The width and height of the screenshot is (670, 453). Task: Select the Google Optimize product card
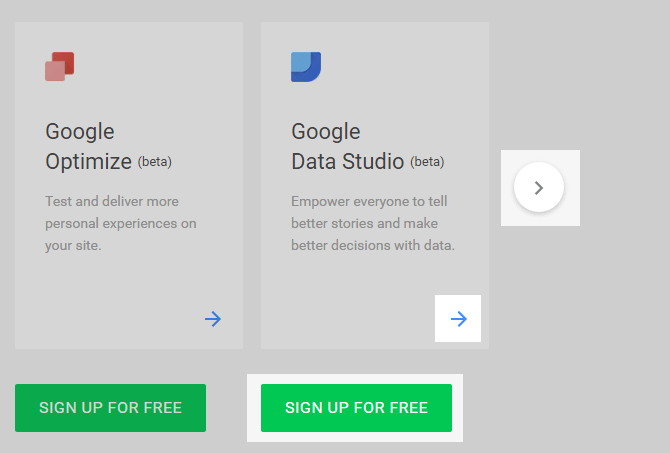point(129,270)
